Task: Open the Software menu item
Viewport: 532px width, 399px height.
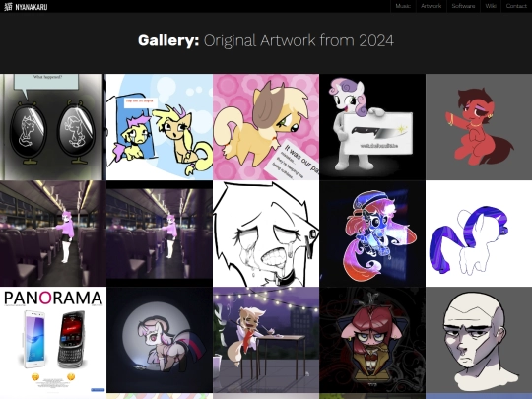Action: click(x=463, y=6)
